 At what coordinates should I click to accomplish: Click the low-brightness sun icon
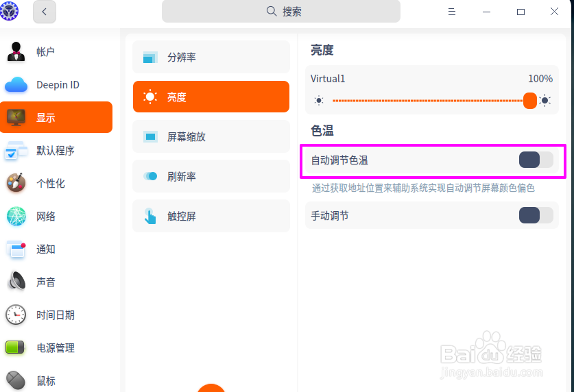(x=319, y=101)
